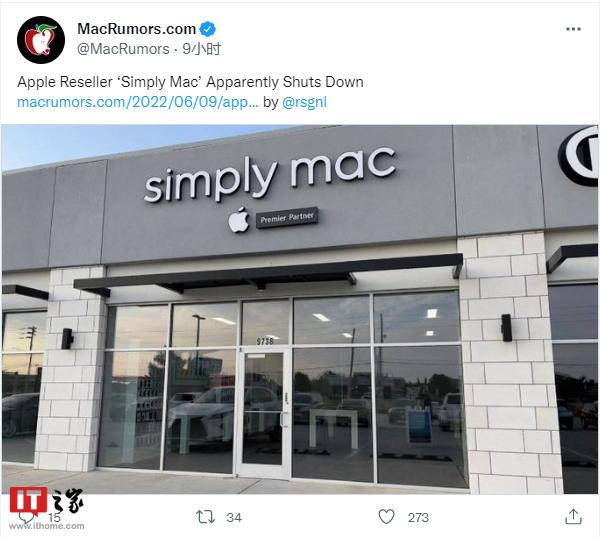View the 273 likes count
601x538 pixels.
[x=418, y=518]
